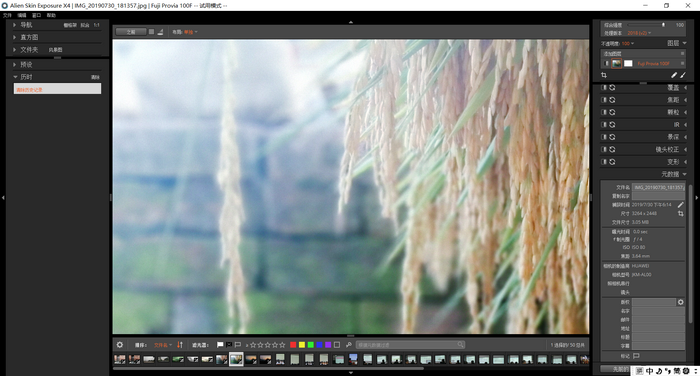Toggle the 镜头校正 panel enable switch
Image resolution: width=700 pixels, height=376 pixels.
(604, 149)
